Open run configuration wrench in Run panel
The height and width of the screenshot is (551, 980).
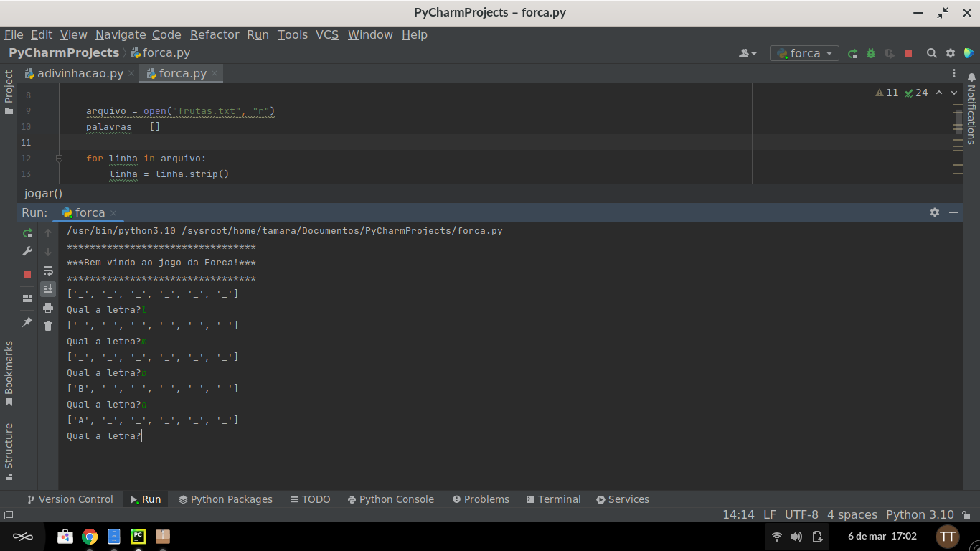coord(27,251)
